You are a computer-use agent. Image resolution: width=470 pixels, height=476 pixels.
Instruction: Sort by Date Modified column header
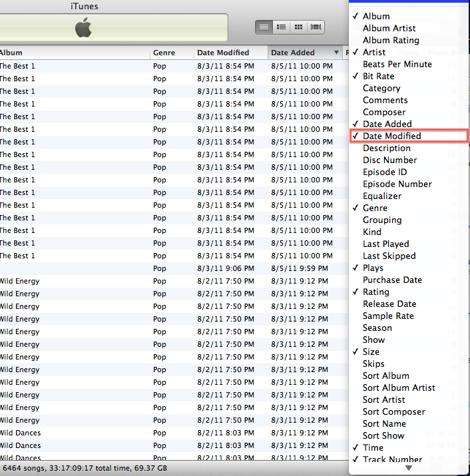(231, 53)
